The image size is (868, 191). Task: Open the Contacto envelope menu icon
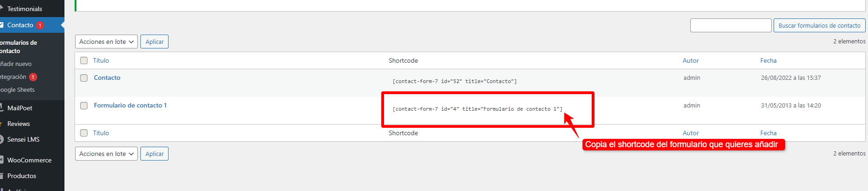coord(1,25)
